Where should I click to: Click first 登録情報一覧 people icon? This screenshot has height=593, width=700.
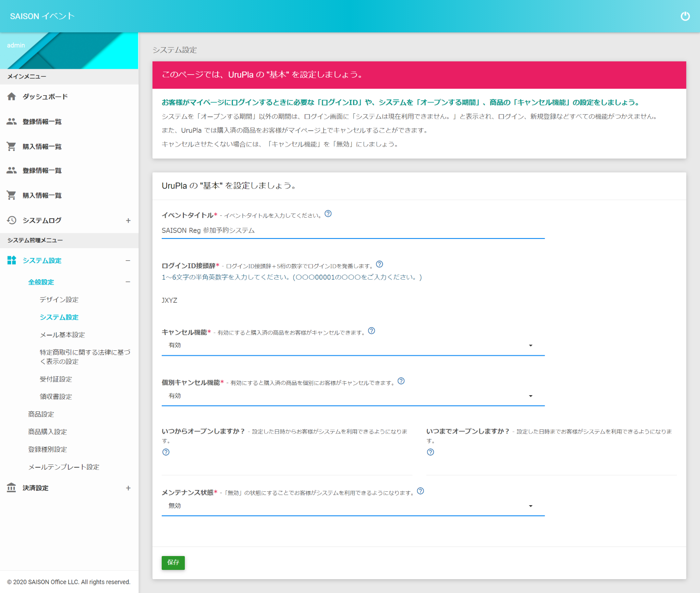12,122
